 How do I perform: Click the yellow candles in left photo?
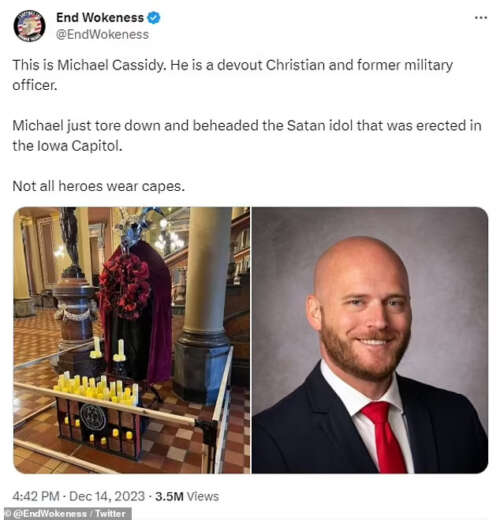pos(97,388)
